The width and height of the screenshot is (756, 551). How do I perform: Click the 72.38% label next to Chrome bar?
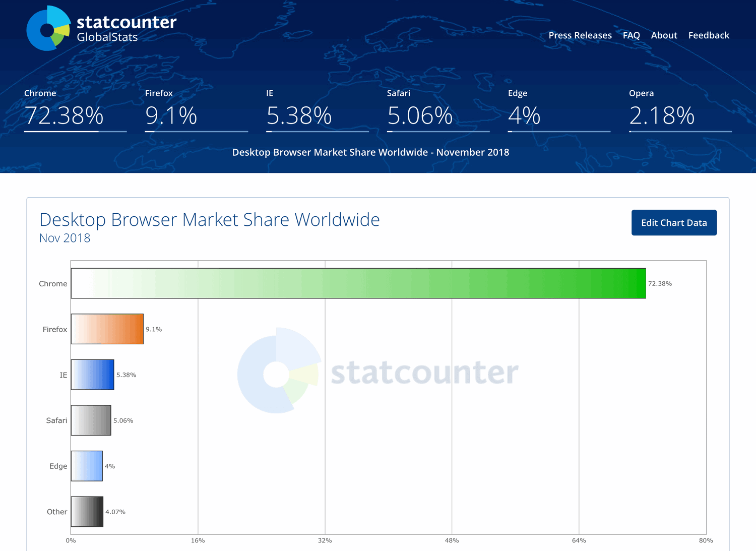pos(660,283)
